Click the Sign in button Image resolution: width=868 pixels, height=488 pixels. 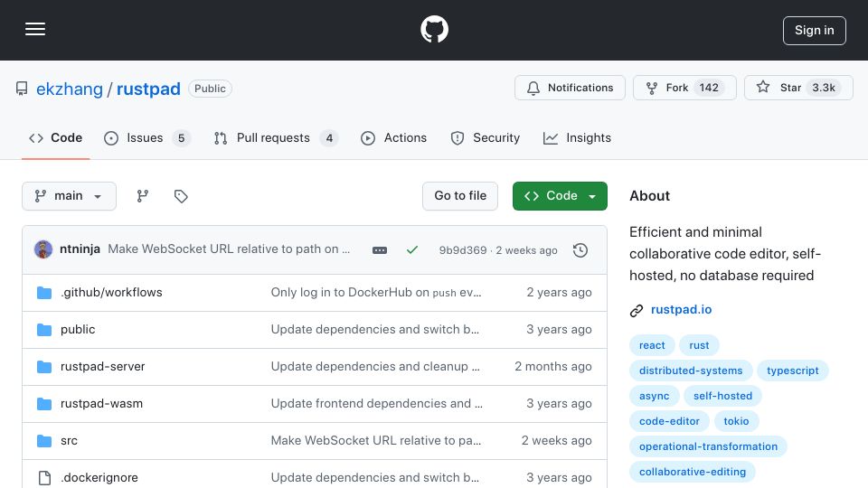point(814,31)
